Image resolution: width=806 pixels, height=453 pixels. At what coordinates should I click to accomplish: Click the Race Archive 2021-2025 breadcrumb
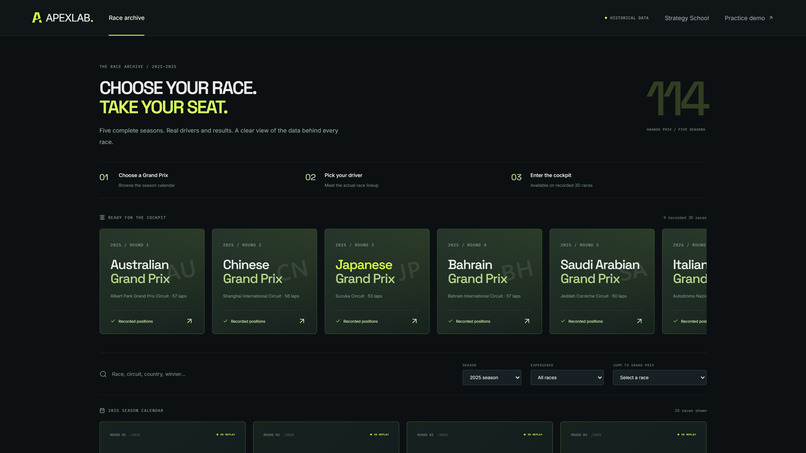(x=138, y=66)
